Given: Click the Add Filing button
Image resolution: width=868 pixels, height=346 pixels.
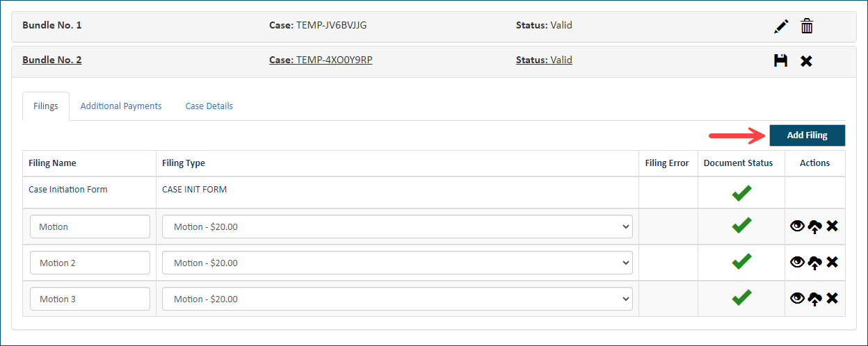Looking at the screenshot, I should [x=807, y=135].
